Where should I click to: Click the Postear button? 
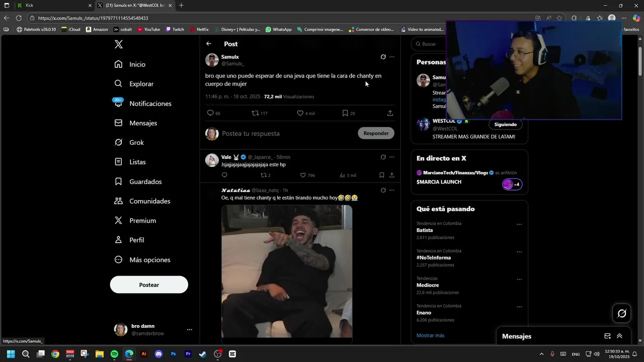(x=149, y=285)
